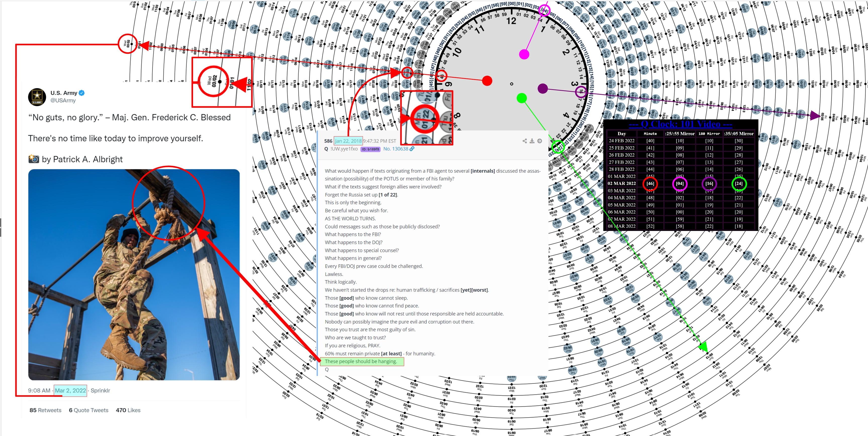Viewport: 868px width, 436px height.
Task: Click the 'Day' column header
Action: pyautogui.click(x=622, y=133)
